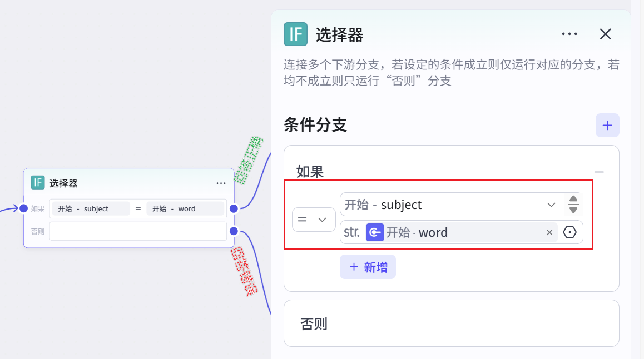This screenshot has width=644, height=359.
Task: Click the hexagon variable picker icon
Action: 570,232
